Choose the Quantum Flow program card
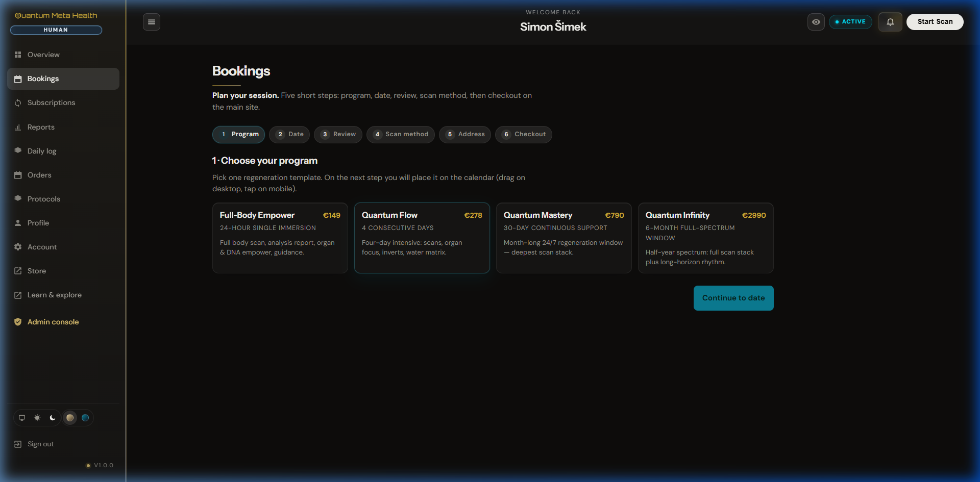 pyautogui.click(x=422, y=238)
